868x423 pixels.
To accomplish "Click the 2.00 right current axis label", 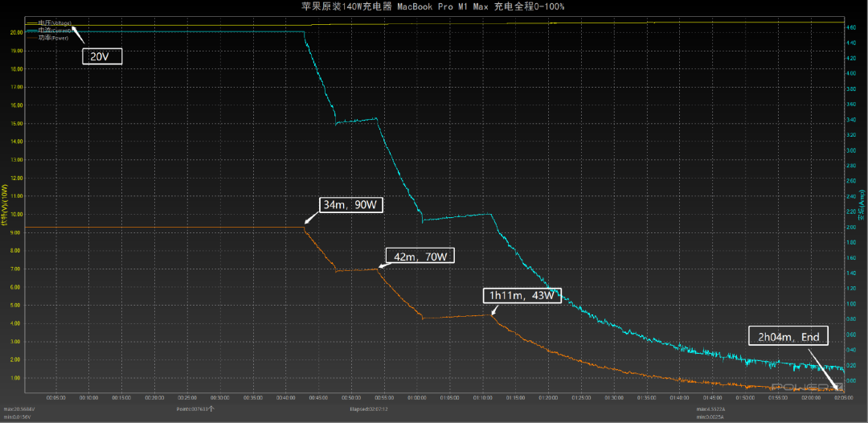I will tap(852, 227).
